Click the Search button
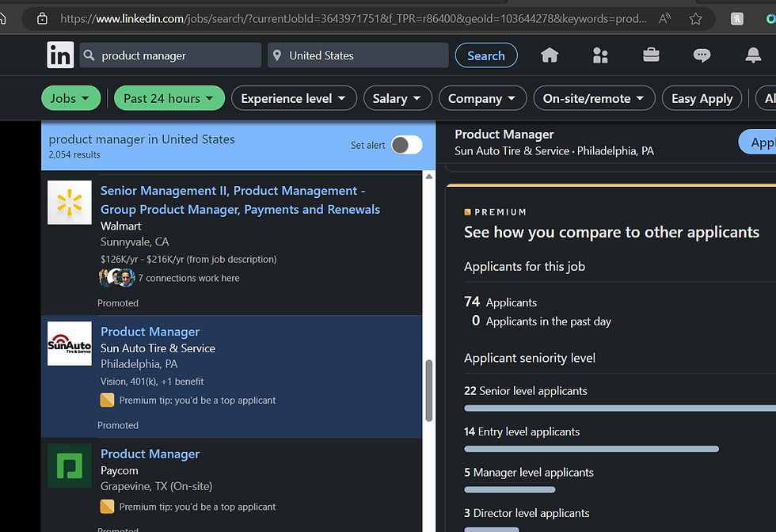 (486, 55)
